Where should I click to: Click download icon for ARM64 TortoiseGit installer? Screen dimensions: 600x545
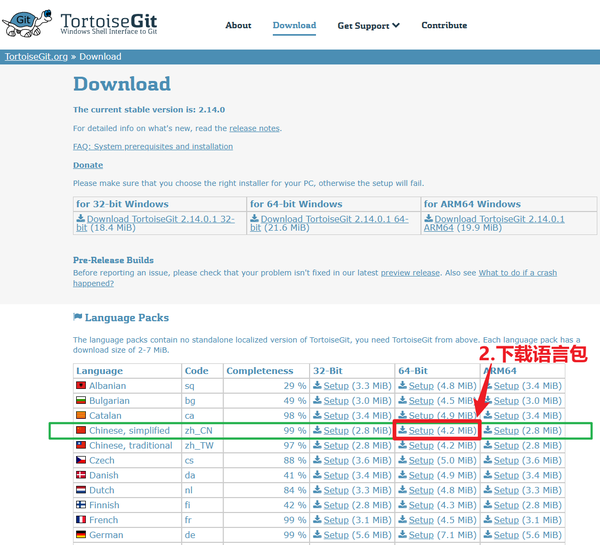point(428,218)
